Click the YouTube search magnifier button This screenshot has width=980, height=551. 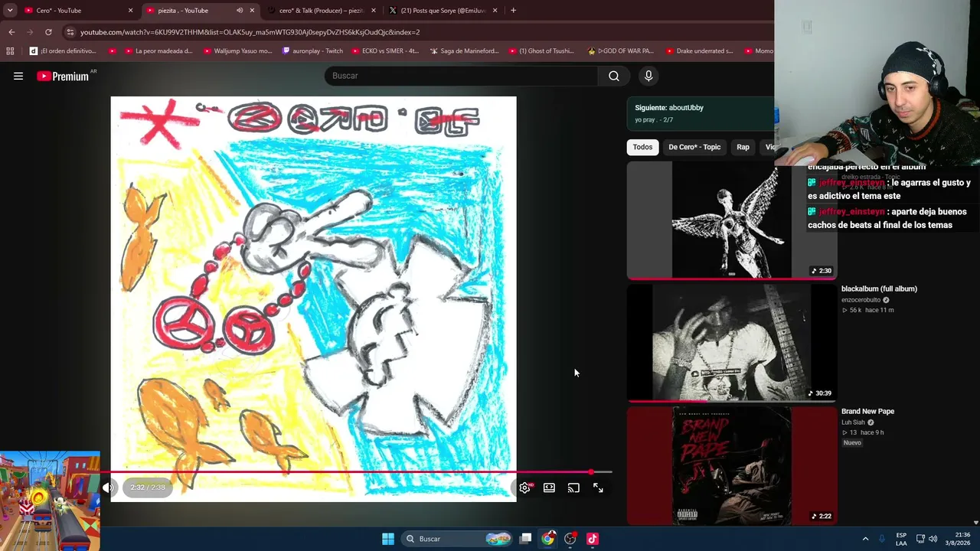(614, 76)
